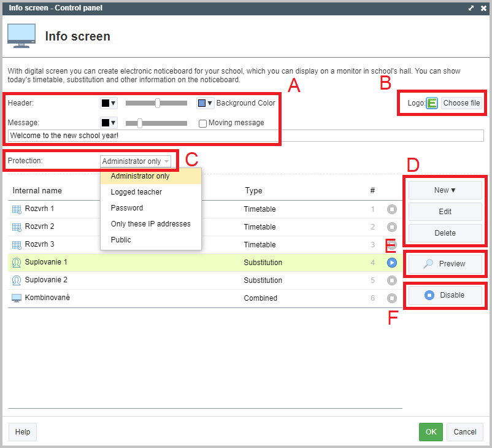This screenshot has height=448, width=492.
Task: Enable the Moving message checkbox
Action: [202, 123]
